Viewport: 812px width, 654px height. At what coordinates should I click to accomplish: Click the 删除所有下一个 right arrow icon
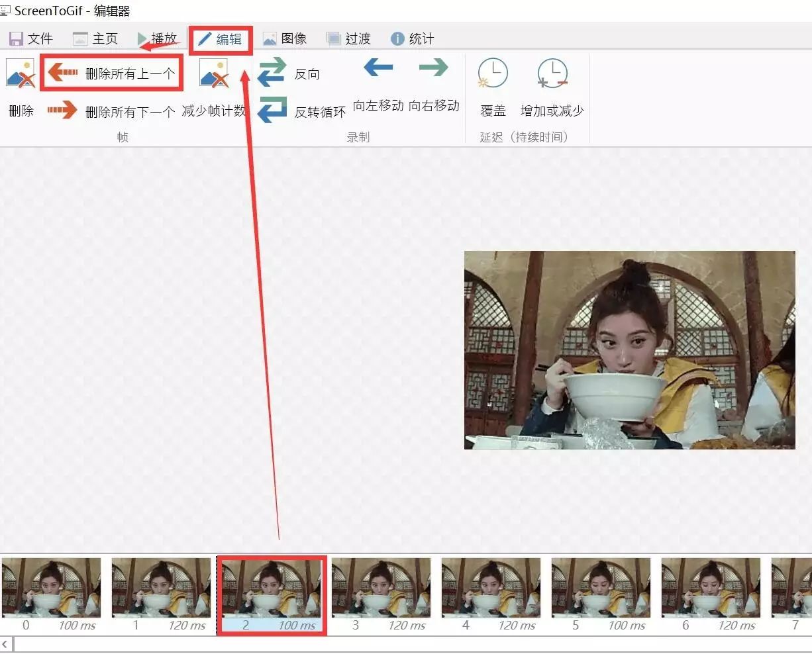pos(62,110)
